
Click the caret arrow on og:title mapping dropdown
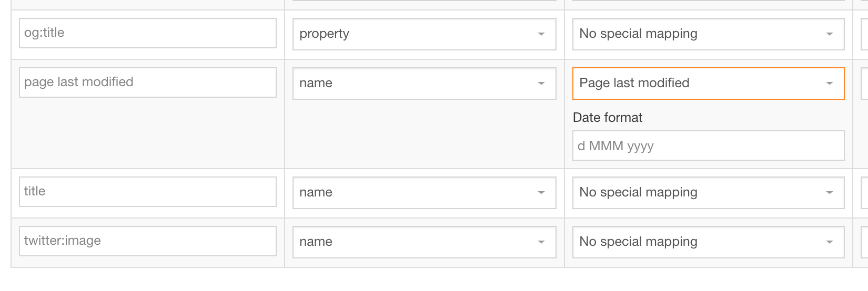pyautogui.click(x=830, y=34)
